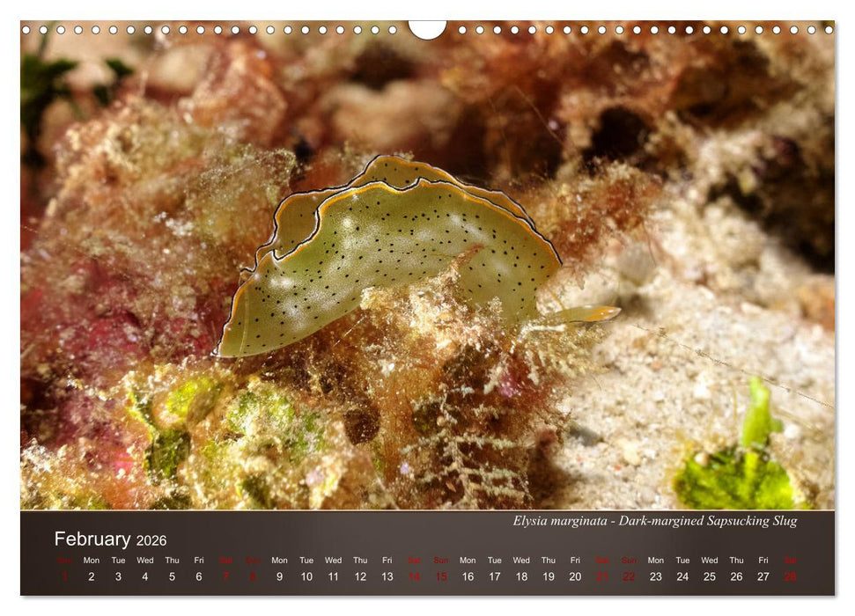
Task: Click the Mon column header
Action: click(x=90, y=560)
